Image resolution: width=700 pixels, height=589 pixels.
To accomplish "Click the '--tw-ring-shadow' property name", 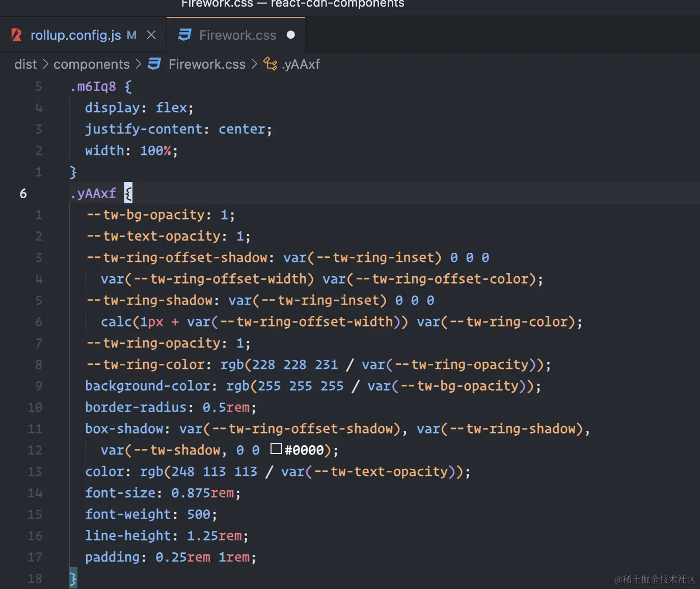I will point(149,301).
